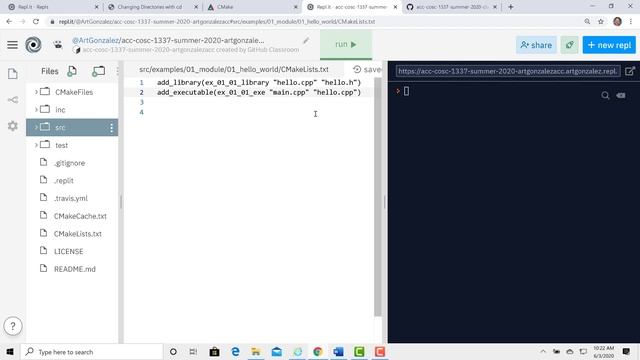This screenshot has height=360, width=640.
Task: Open the output in a new tab icon
Action: pyautogui.click(x=630, y=71)
